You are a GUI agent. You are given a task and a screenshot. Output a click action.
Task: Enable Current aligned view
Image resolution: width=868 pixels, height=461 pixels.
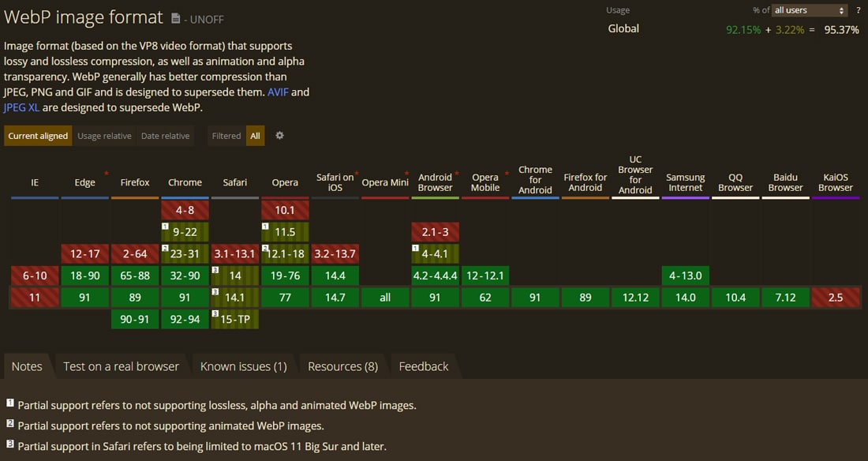[x=38, y=136]
